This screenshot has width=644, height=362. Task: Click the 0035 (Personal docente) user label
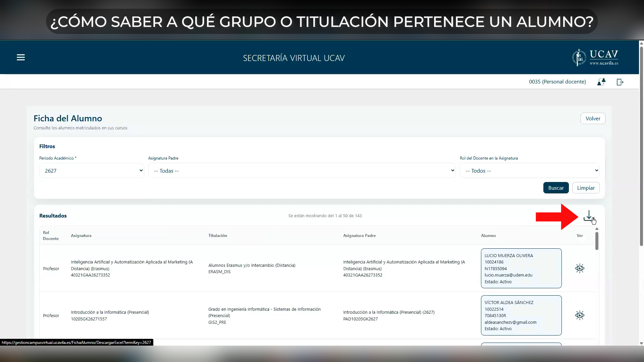coord(557,82)
